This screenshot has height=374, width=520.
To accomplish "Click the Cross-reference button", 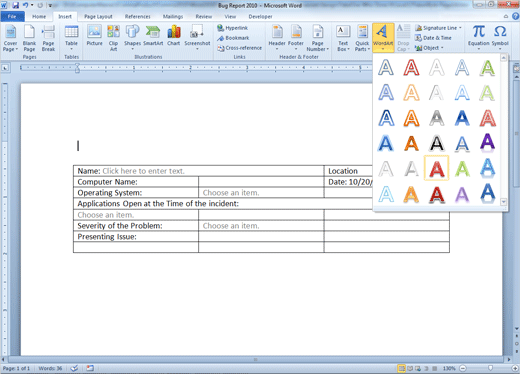I will (x=239, y=48).
